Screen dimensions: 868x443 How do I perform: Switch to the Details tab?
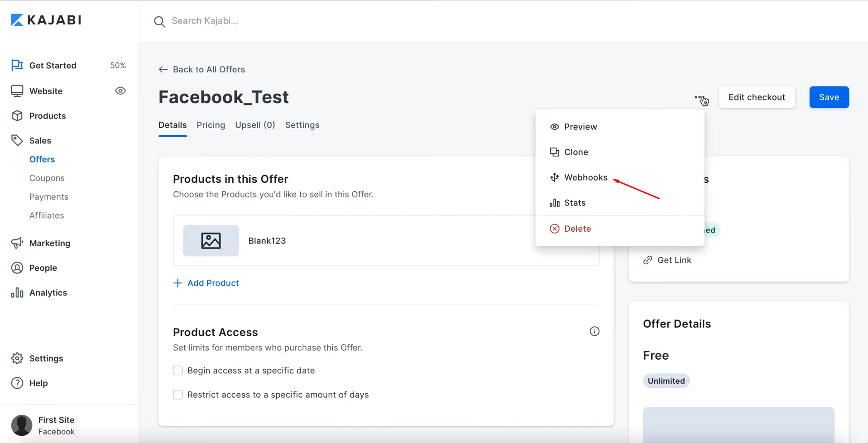click(173, 125)
